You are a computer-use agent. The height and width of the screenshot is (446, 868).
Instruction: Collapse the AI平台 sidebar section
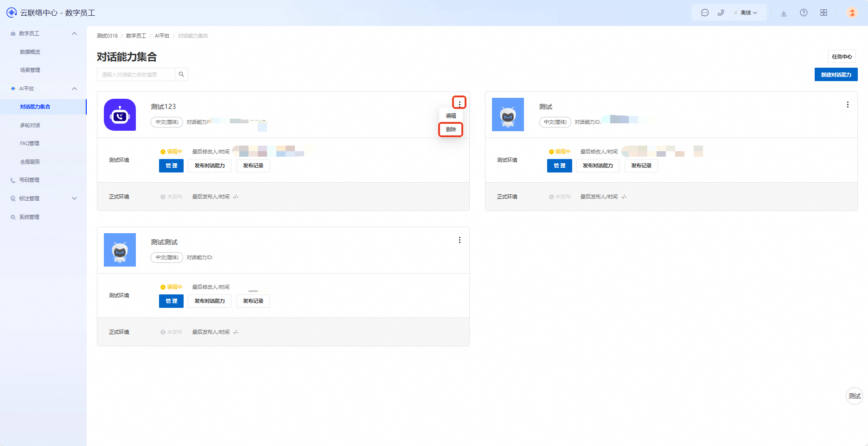[74, 89]
